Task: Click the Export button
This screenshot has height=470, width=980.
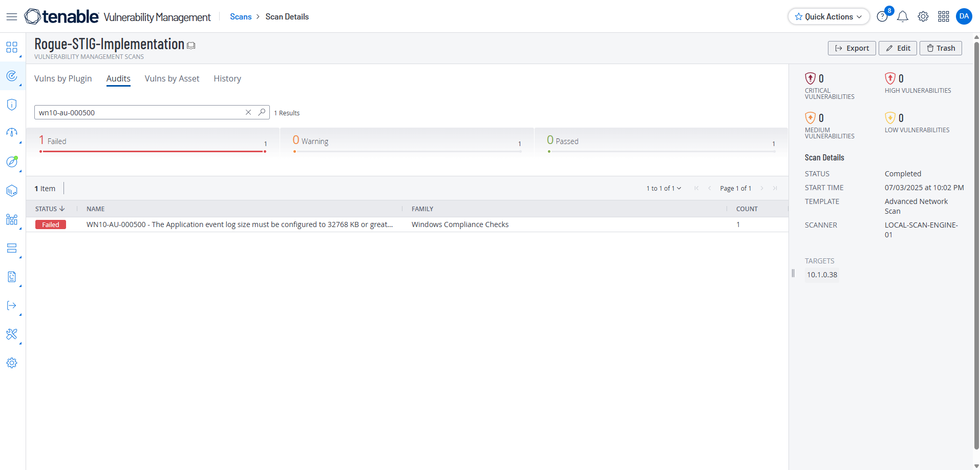Action: click(x=851, y=48)
